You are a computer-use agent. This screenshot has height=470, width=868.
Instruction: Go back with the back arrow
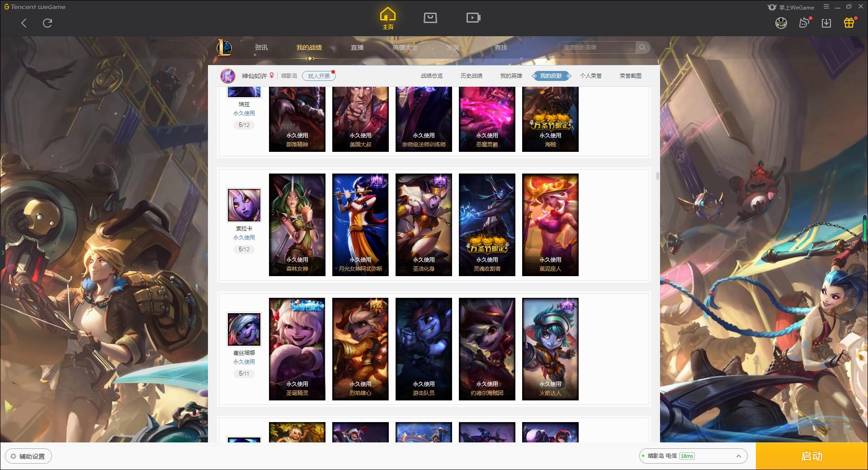24,23
